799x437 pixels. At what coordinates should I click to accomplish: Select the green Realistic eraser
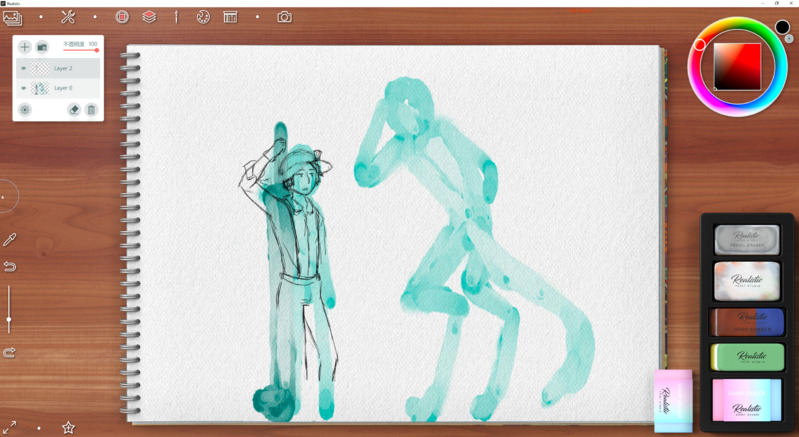747,357
